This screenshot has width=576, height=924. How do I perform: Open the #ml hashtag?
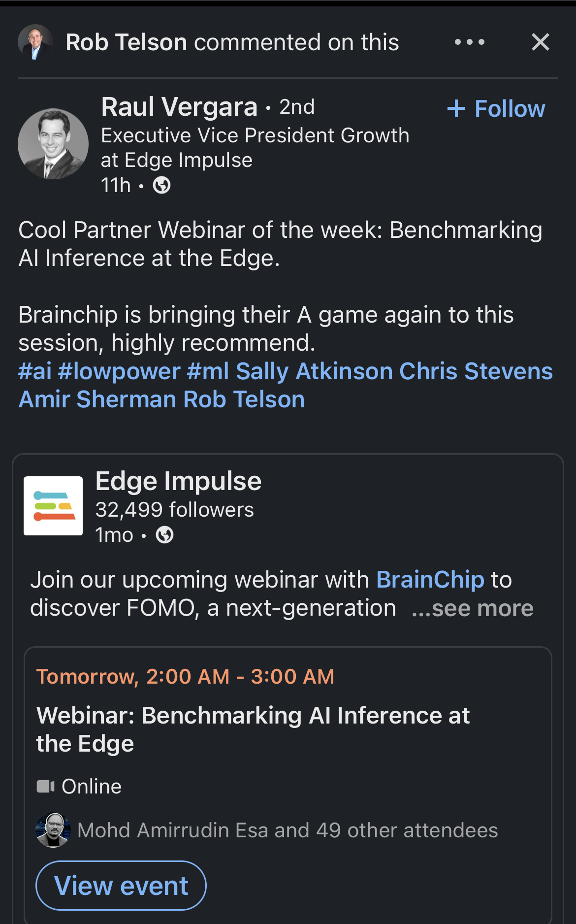click(x=208, y=371)
